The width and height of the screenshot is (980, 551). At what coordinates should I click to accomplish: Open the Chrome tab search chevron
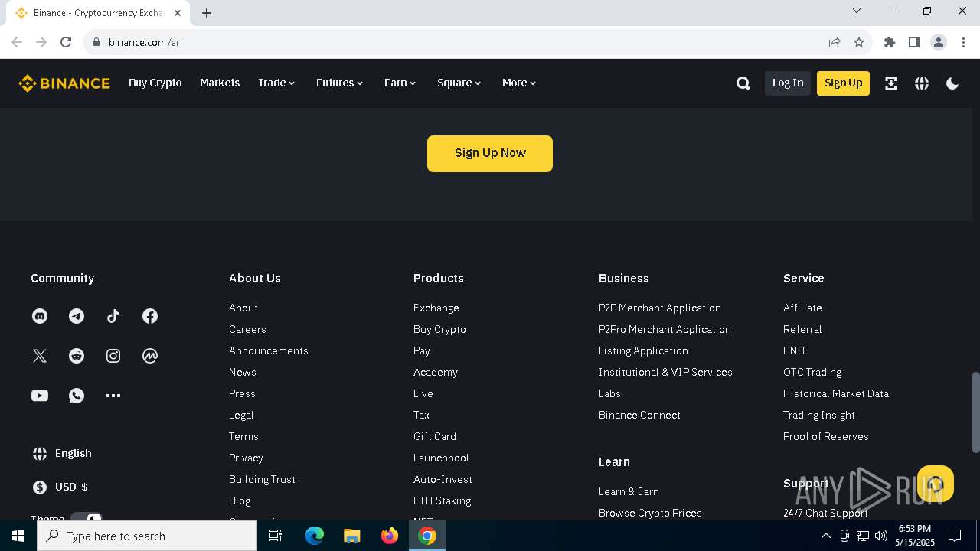click(857, 11)
